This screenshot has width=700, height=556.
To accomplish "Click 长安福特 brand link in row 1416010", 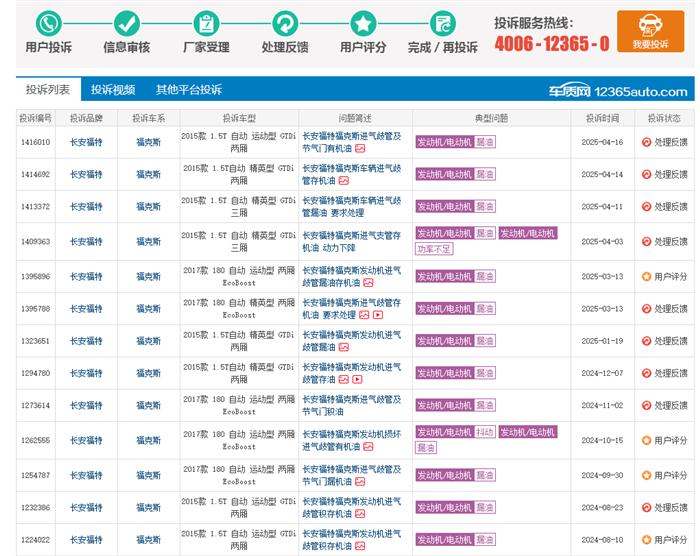I will [86, 142].
